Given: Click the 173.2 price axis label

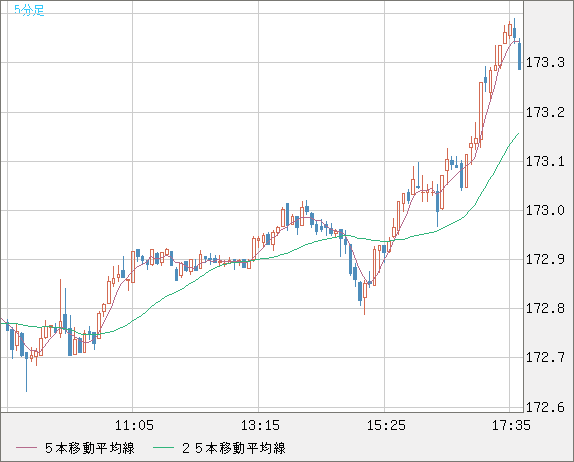Looking at the screenshot, I should [x=545, y=112].
